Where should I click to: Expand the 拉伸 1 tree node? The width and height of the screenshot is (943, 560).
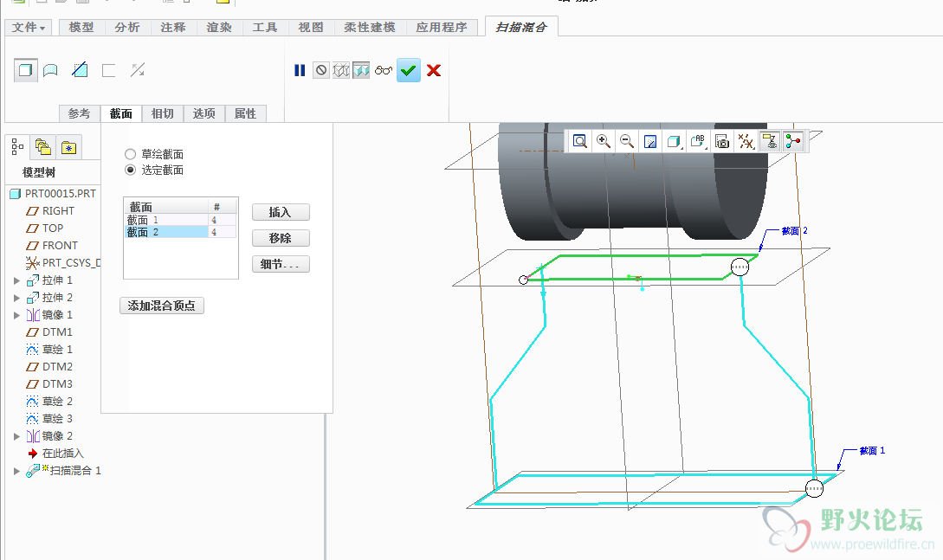tap(16, 280)
